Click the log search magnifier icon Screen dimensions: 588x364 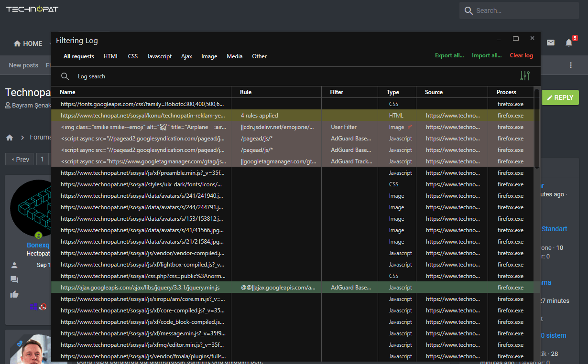65,76
